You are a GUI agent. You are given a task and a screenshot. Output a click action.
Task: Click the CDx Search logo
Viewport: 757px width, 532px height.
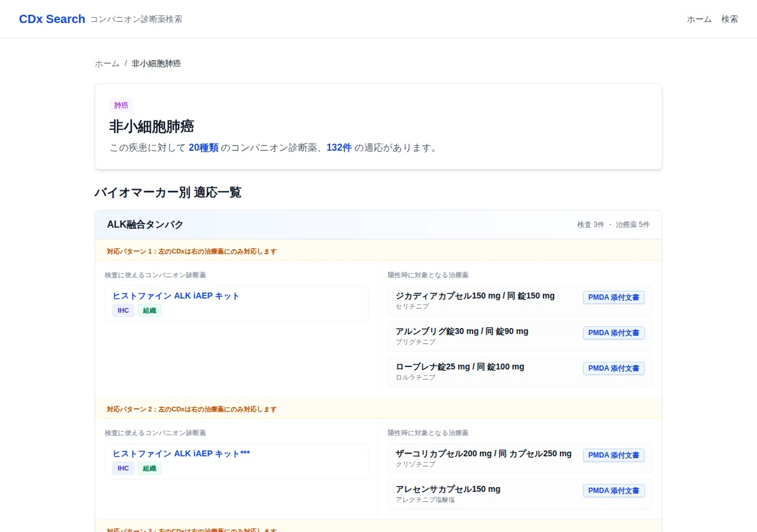(52, 19)
